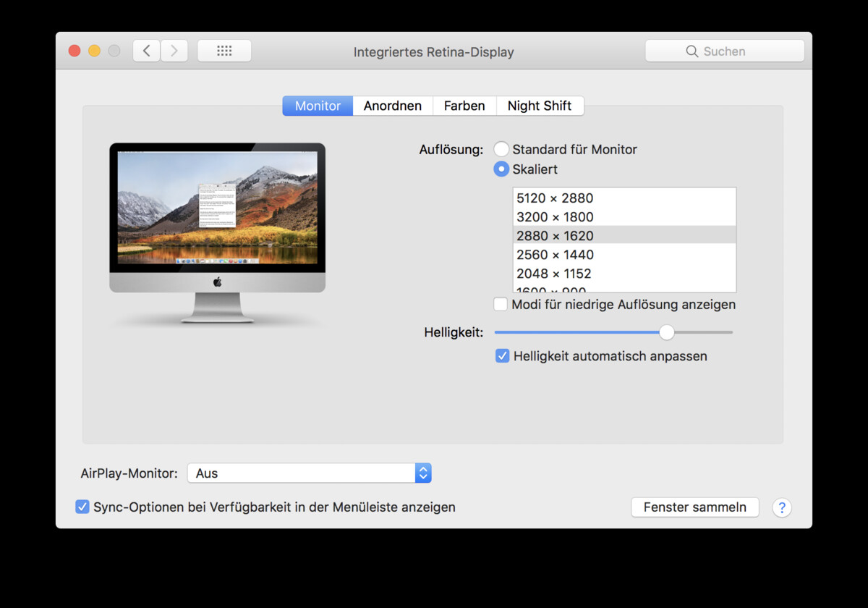Disable Helligkeit automatisch anpassen

(x=502, y=355)
